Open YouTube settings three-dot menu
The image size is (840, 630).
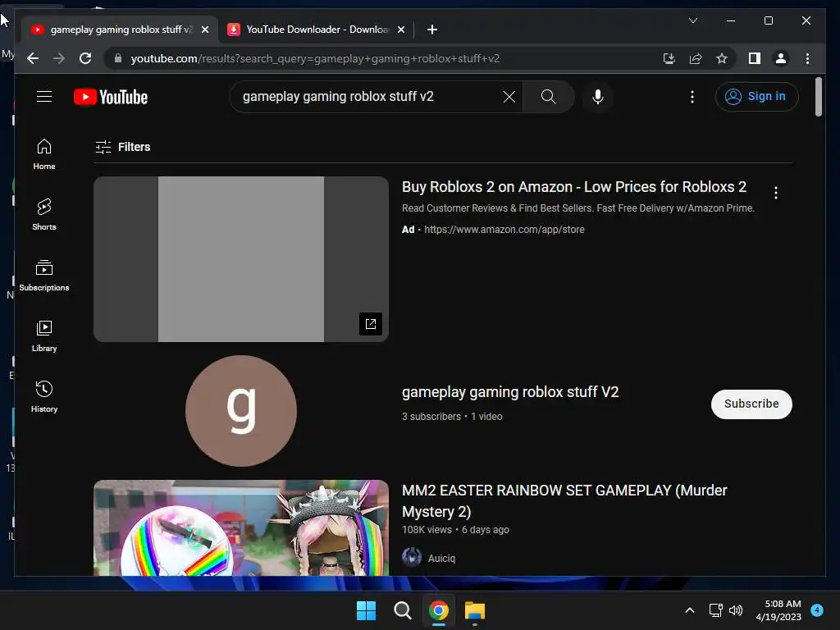[692, 97]
